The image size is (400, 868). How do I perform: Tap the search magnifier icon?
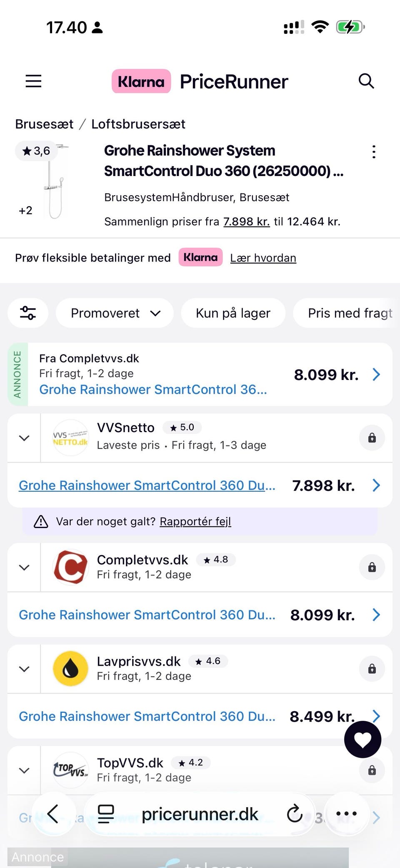[366, 81]
